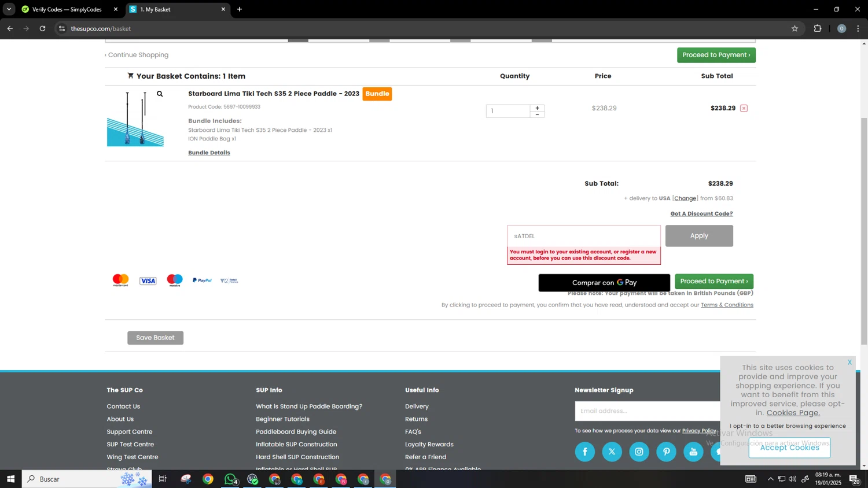Open Delivery footer link
The height and width of the screenshot is (488, 868).
tap(417, 406)
